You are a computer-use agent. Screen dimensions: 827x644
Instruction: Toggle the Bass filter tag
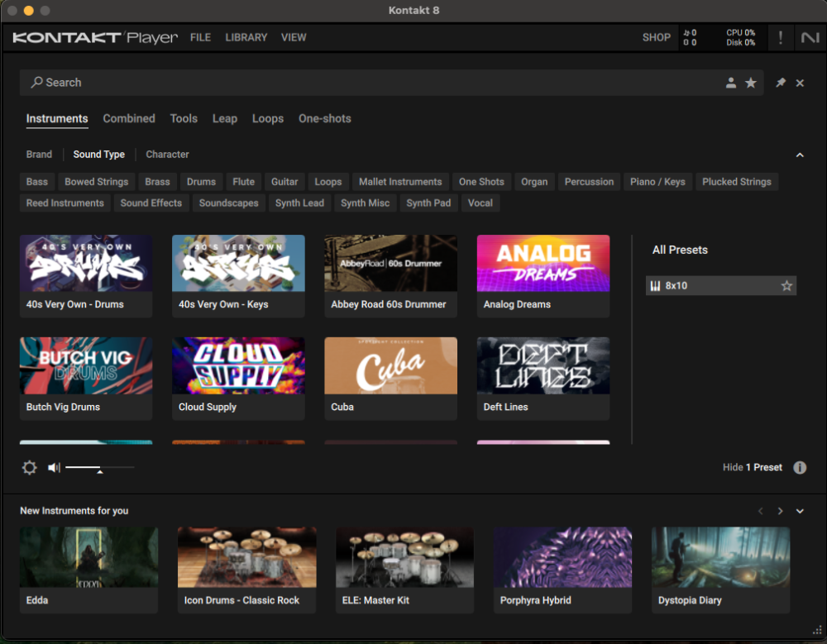[37, 182]
